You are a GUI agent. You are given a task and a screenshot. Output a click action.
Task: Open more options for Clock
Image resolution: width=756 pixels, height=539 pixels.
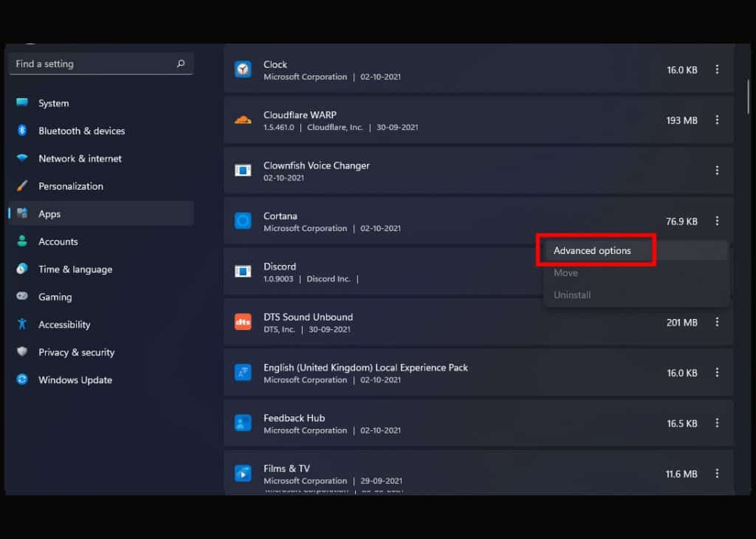717,69
